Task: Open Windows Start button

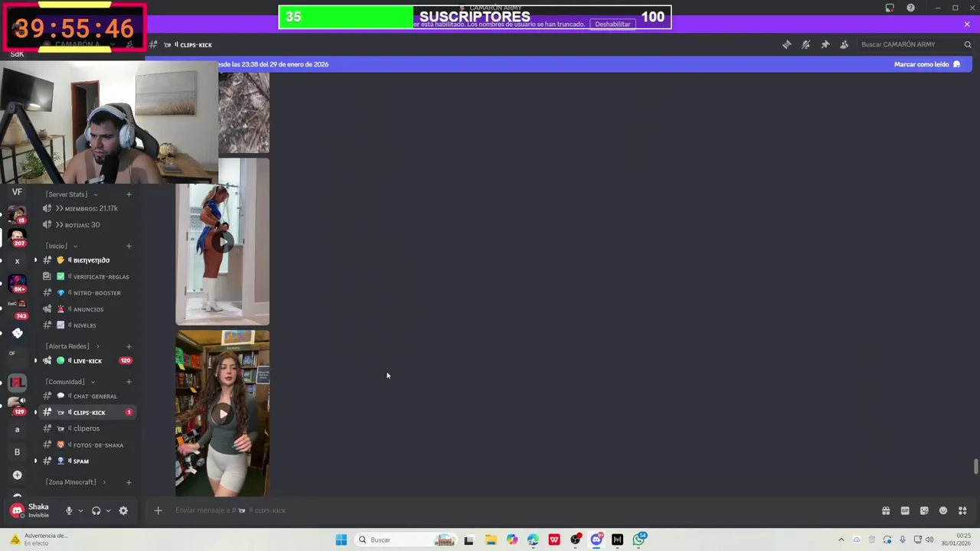Action: [x=341, y=540]
